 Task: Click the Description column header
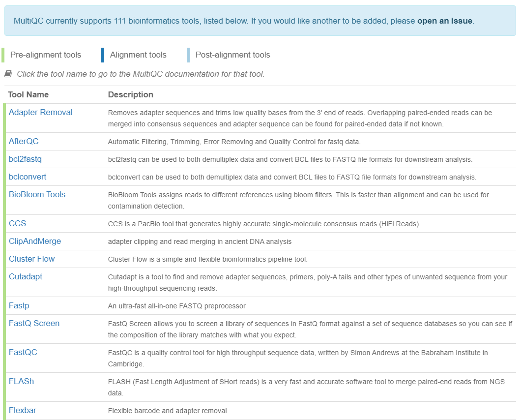131,95
